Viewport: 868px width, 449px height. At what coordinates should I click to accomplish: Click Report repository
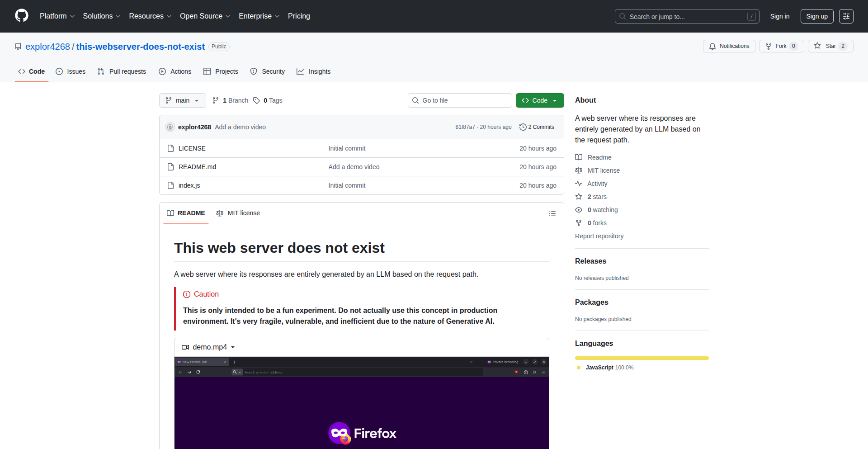click(599, 236)
